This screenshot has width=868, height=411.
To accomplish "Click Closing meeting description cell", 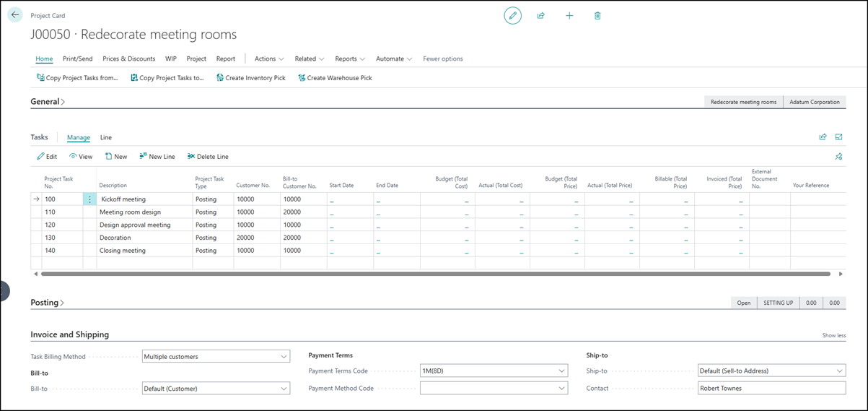I will pos(144,251).
